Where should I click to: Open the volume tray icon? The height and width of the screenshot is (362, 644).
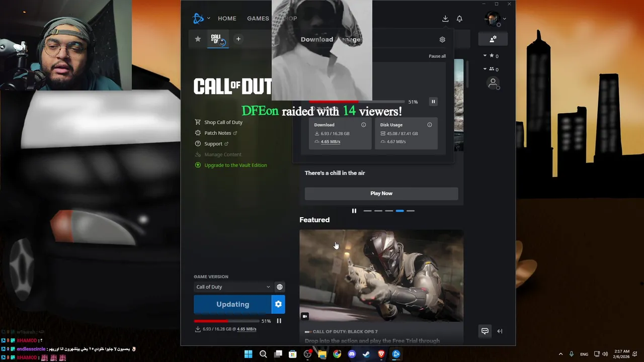[605, 354]
